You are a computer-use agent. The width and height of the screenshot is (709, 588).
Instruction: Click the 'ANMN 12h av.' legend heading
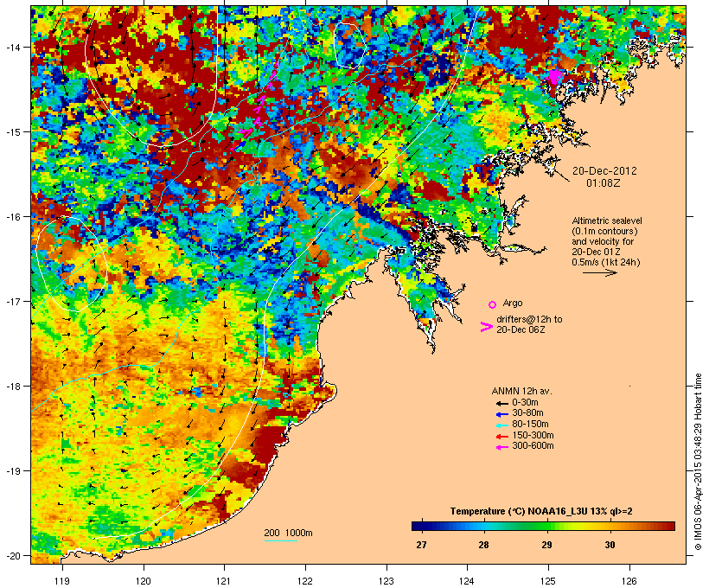[521, 391]
